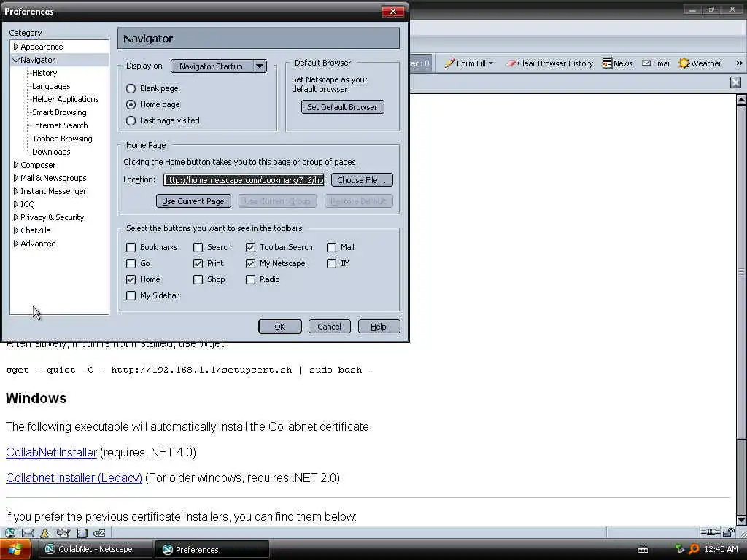Enable the Shop button checkbox
The image size is (747, 560).
click(x=198, y=279)
